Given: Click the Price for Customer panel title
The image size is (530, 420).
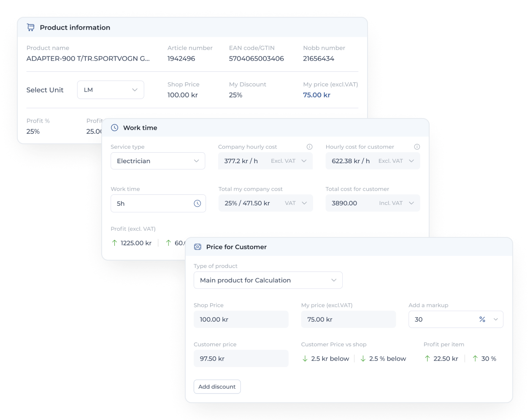Looking at the screenshot, I should pos(236,247).
